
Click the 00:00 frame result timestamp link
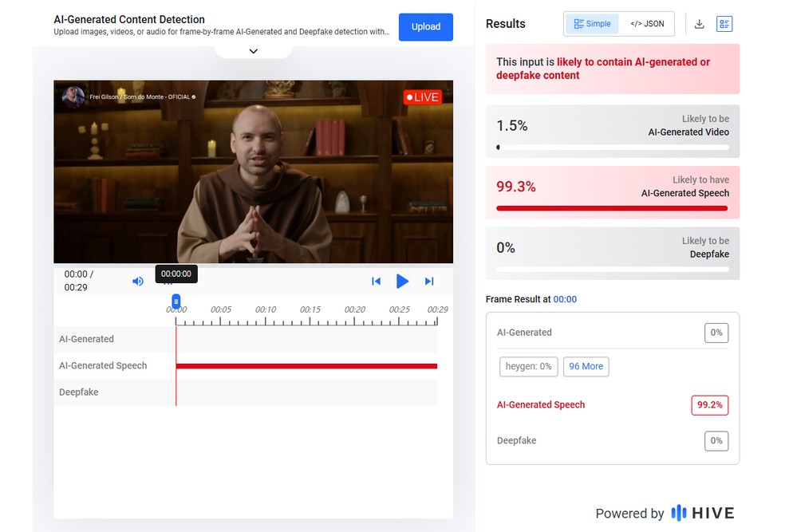click(x=565, y=300)
